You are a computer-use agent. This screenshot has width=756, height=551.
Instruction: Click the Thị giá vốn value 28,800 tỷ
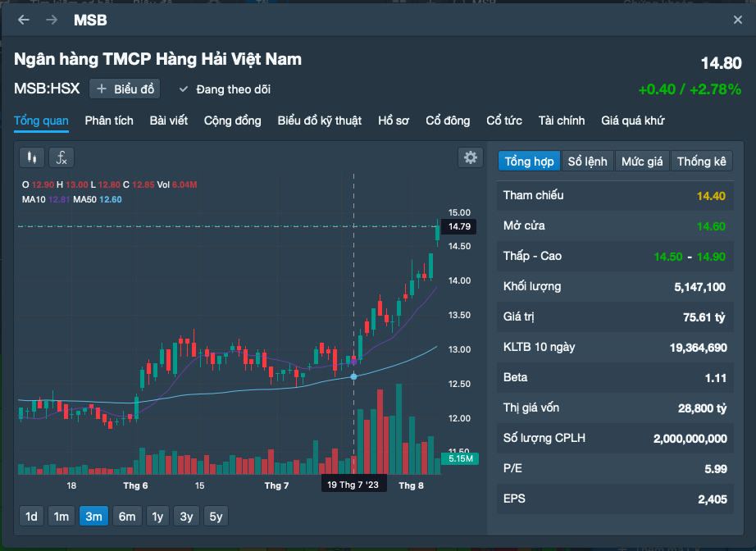pos(702,408)
